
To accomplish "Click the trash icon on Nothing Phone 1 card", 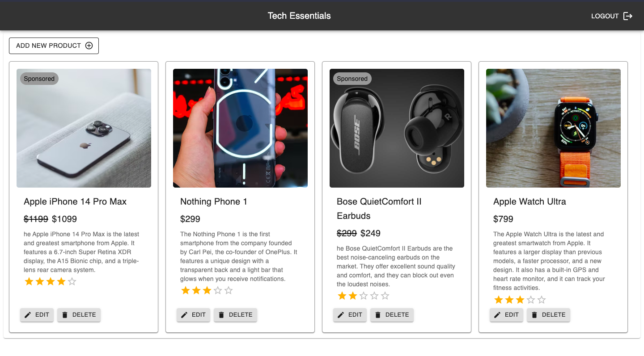I will 221,314.
